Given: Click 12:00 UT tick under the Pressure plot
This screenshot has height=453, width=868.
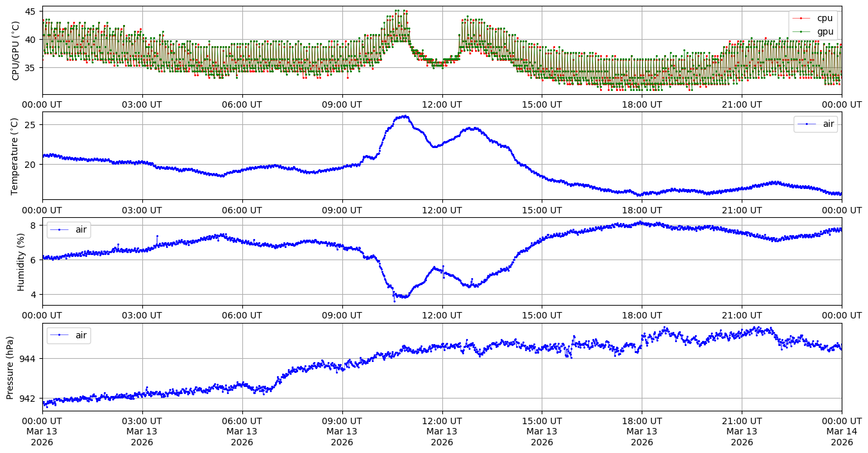Looking at the screenshot, I should pyautogui.click(x=442, y=420).
